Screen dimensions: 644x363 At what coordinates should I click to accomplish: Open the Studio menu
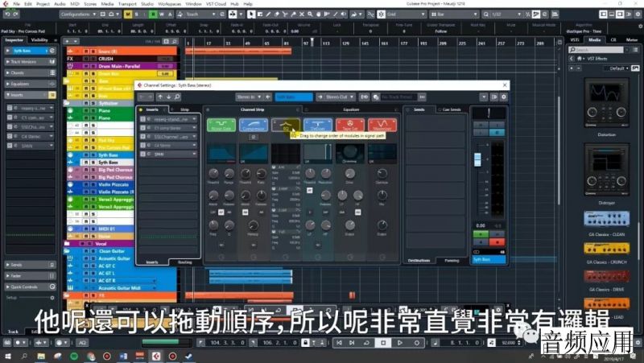coord(147,4)
